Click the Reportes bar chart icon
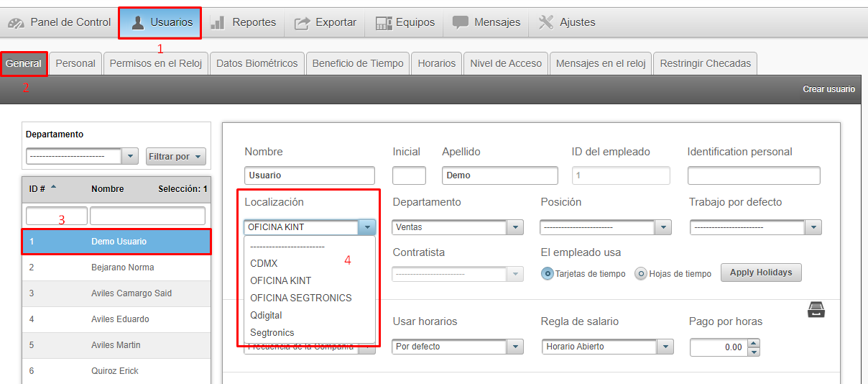868x384 pixels. click(x=218, y=22)
